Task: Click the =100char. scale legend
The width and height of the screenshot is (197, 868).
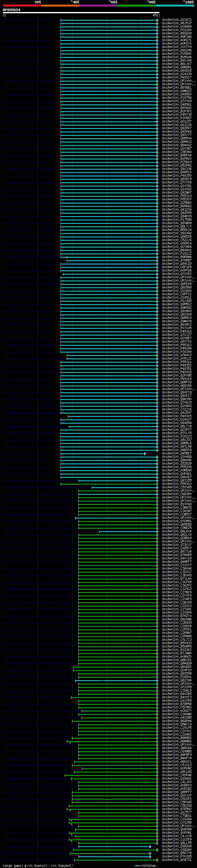Action: pos(146,865)
